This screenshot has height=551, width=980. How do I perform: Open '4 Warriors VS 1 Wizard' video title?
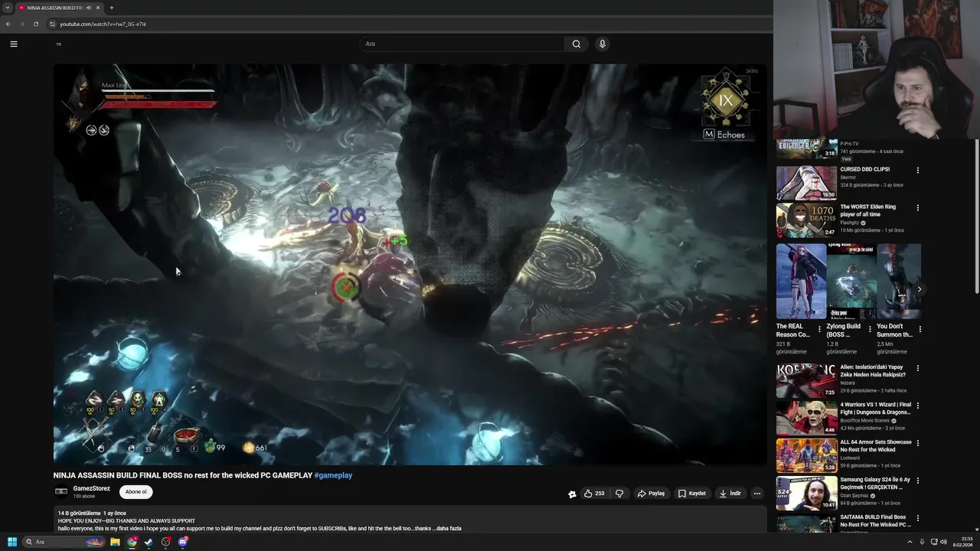tap(875, 409)
